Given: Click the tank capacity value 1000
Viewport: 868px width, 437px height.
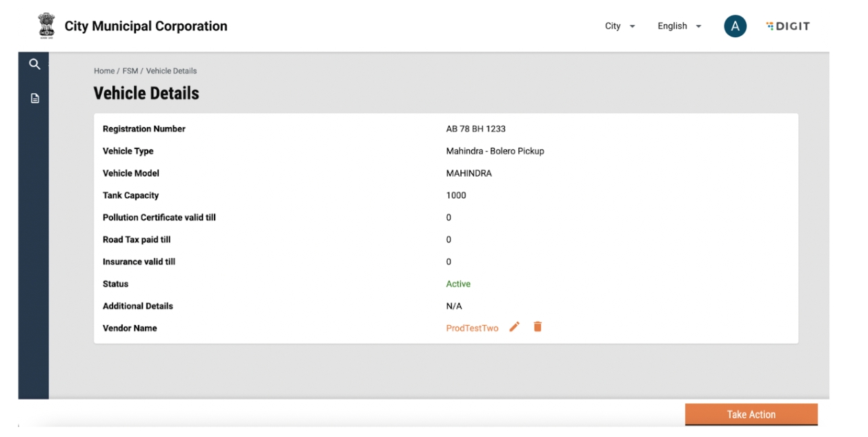Looking at the screenshot, I should coord(456,195).
